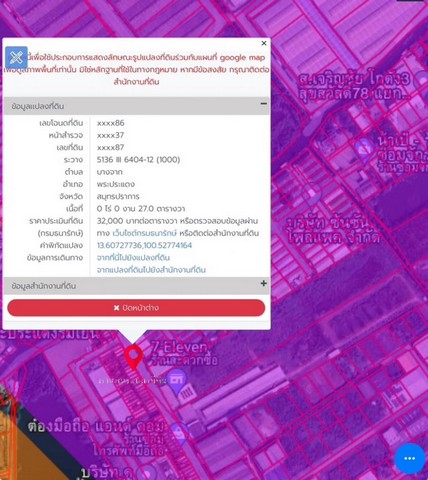Click the 7-Eleven ร้านสะดวกซื้อ label text

click(184, 354)
